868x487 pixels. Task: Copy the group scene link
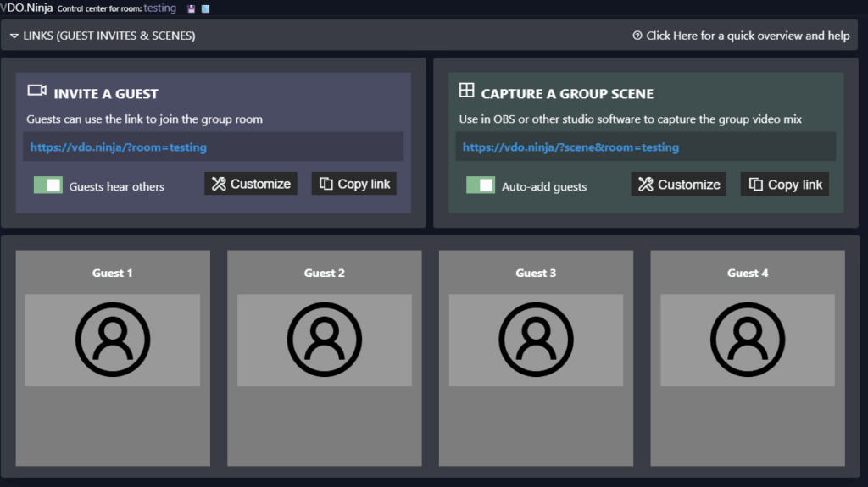(785, 185)
